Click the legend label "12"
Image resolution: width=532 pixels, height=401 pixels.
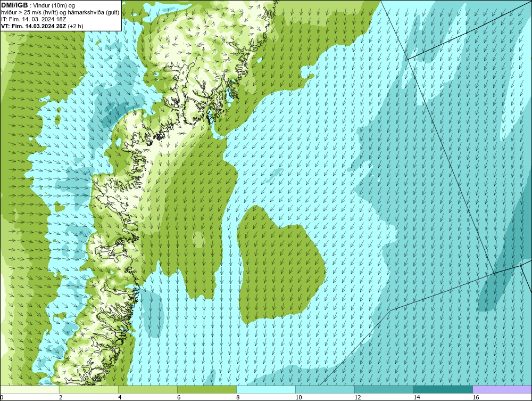[358, 397]
